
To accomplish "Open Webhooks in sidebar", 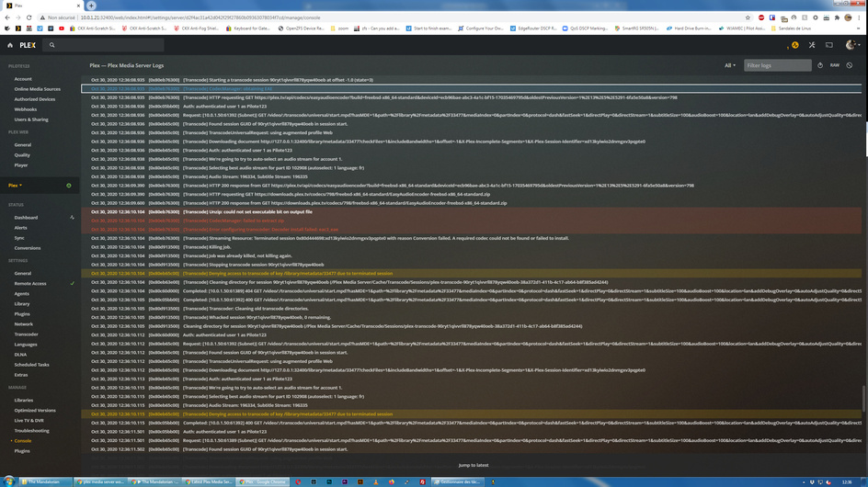I will 26,109.
